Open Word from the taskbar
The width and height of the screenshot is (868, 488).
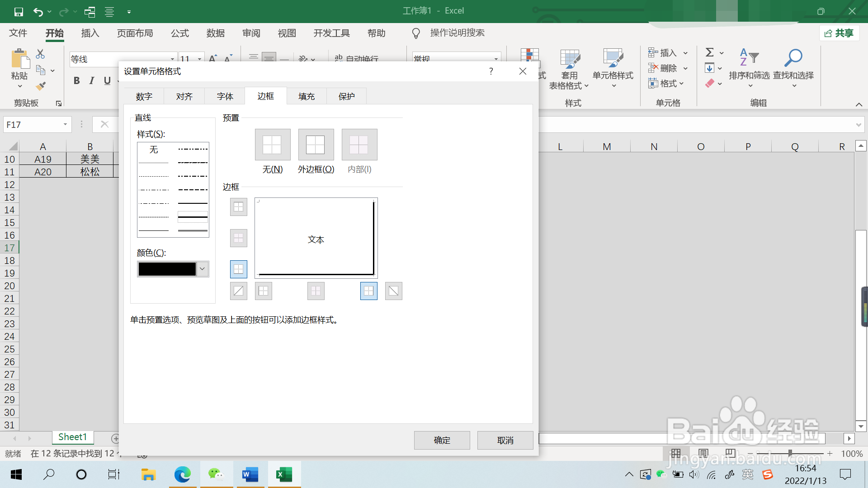(250, 474)
